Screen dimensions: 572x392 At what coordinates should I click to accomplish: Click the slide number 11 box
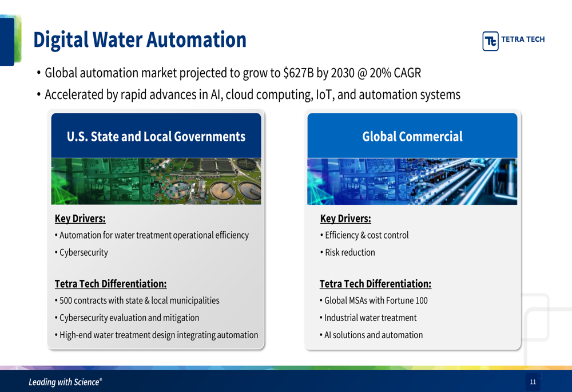[533, 382]
